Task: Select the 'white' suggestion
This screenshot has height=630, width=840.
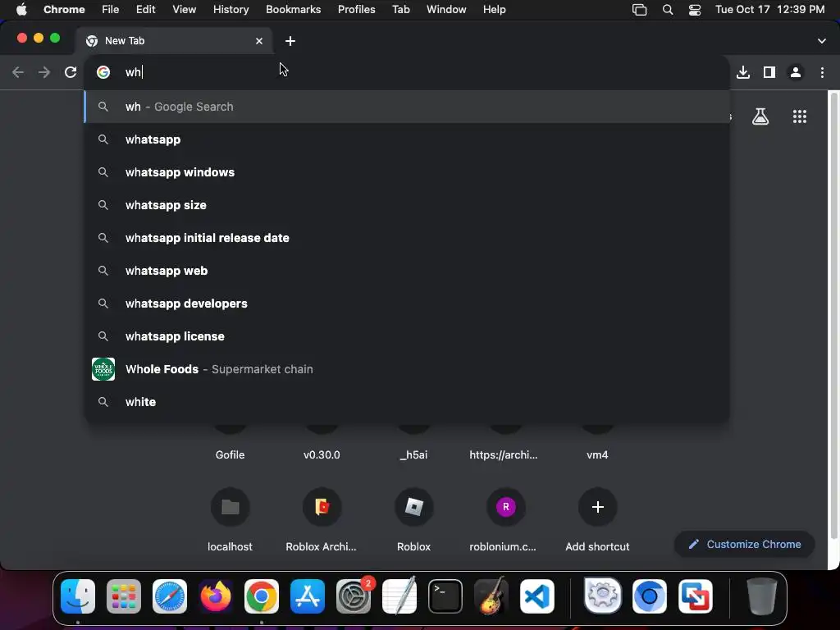Action: (407, 402)
